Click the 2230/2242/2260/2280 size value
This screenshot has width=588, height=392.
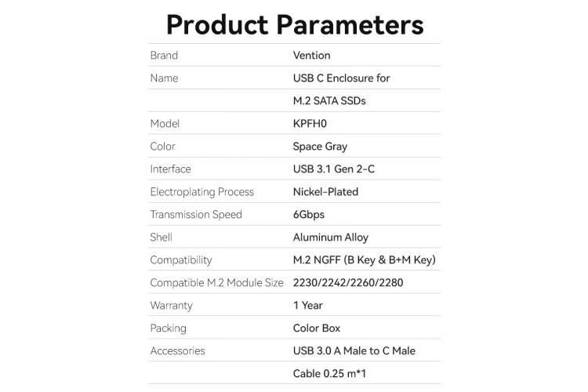coord(348,283)
